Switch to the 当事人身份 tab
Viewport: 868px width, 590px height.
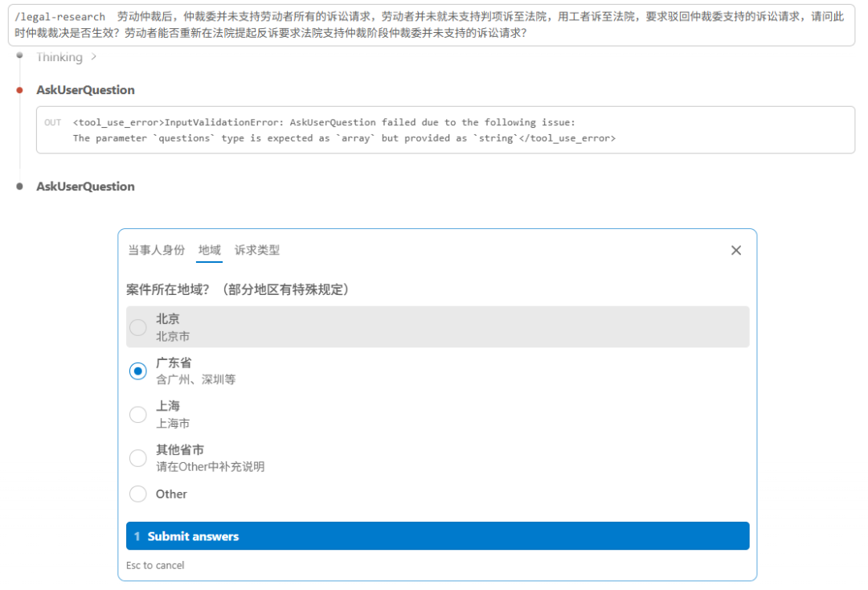pos(157,250)
